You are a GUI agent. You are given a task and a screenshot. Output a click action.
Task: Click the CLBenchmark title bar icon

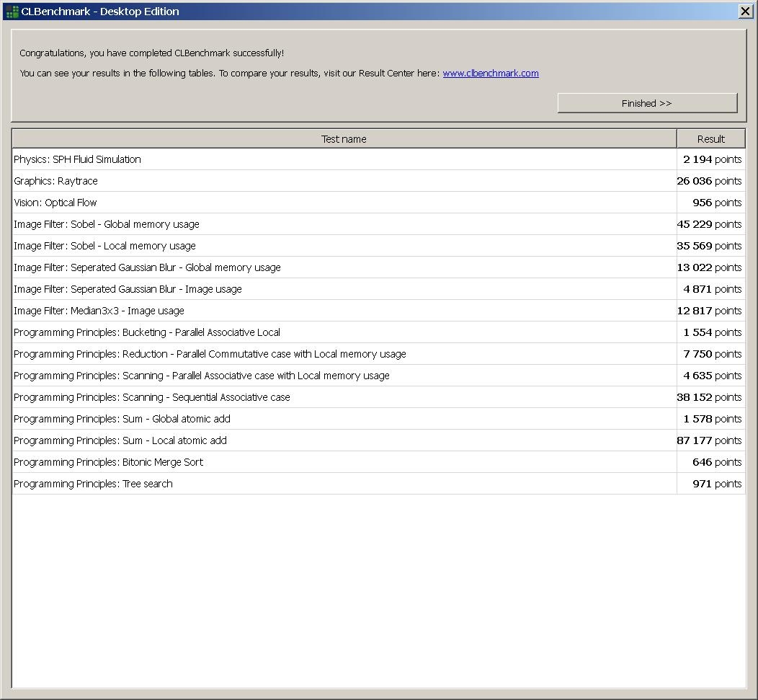coord(12,12)
